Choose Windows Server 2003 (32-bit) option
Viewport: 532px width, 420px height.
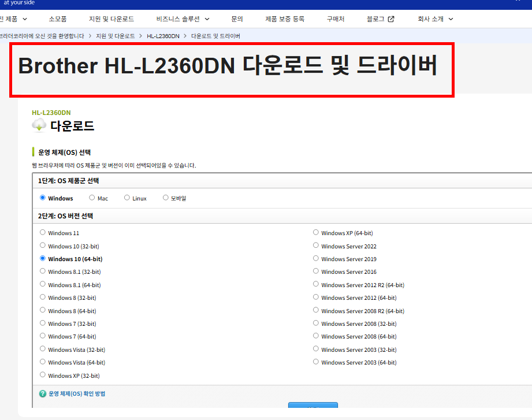pyautogui.click(x=315, y=349)
